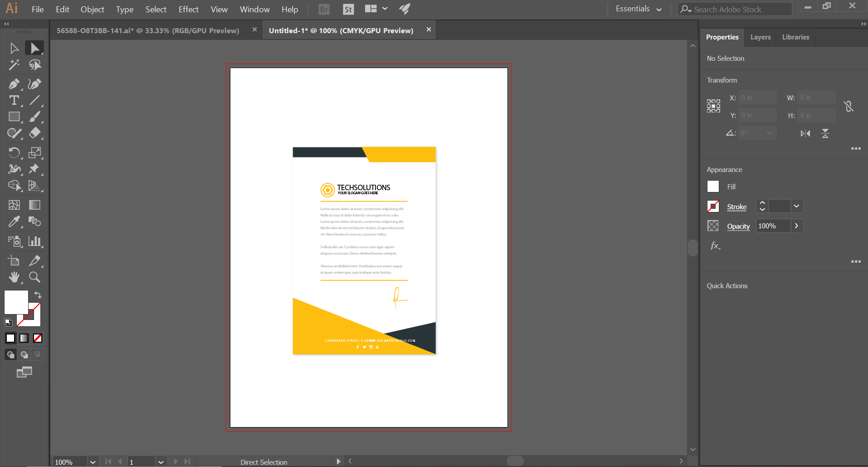Image resolution: width=868 pixels, height=467 pixels.
Task: Open the Essentials workspace dropdown
Action: [639, 9]
